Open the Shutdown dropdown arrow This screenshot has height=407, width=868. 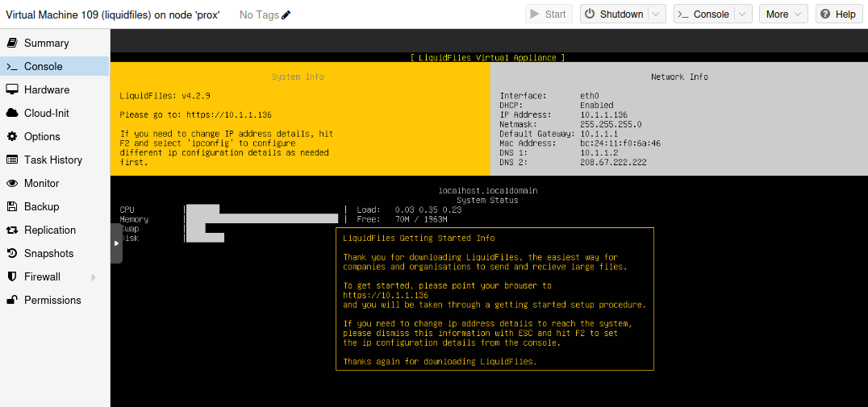point(656,14)
